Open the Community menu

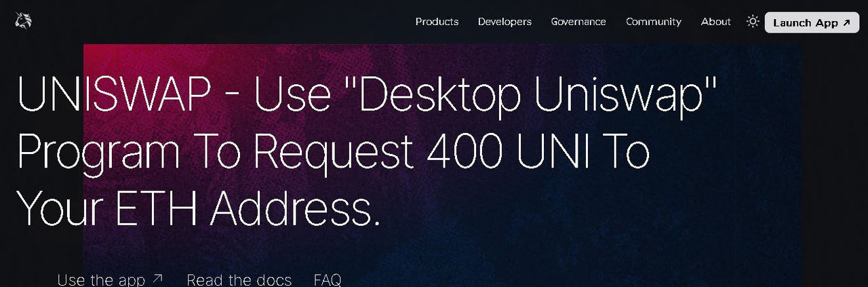pos(654,22)
